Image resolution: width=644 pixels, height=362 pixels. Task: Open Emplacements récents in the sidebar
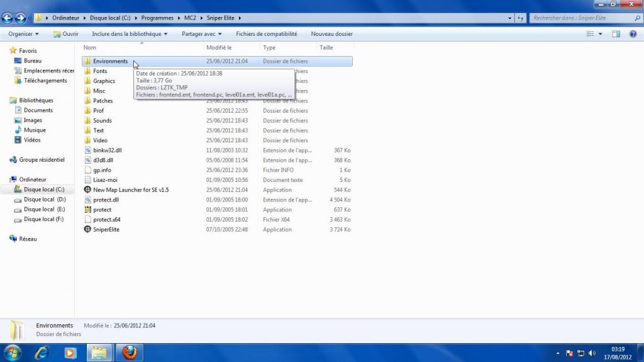[x=49, y=71]
